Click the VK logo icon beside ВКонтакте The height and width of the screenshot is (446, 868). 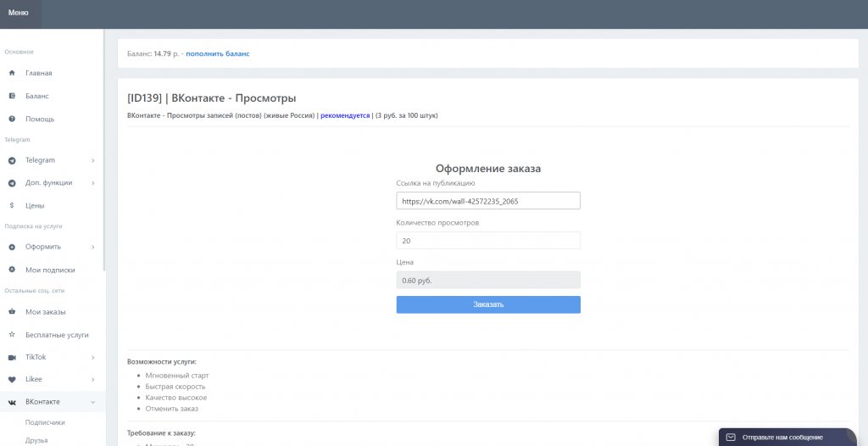coord(12,402)
